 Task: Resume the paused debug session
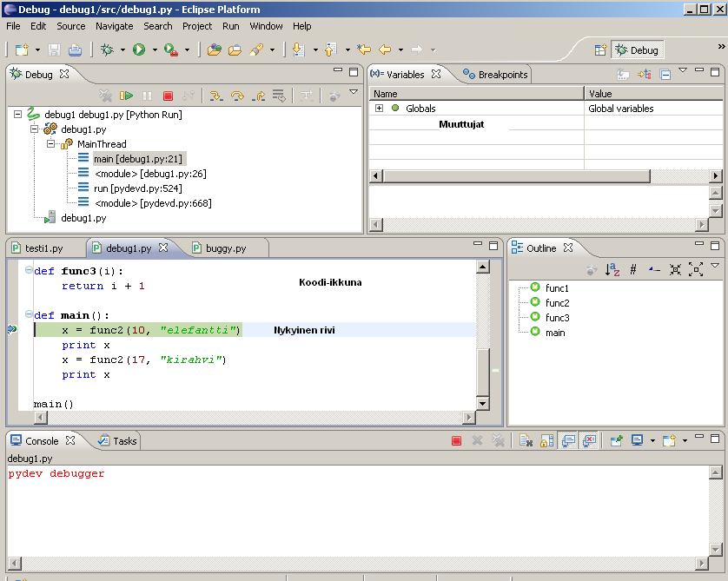click(x=128, y=96)
